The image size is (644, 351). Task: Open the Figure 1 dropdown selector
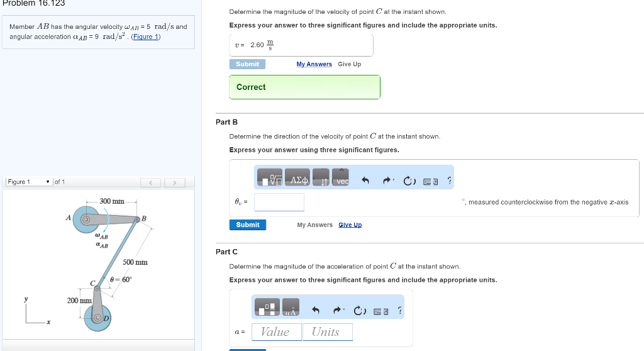[x=29, y=182]
